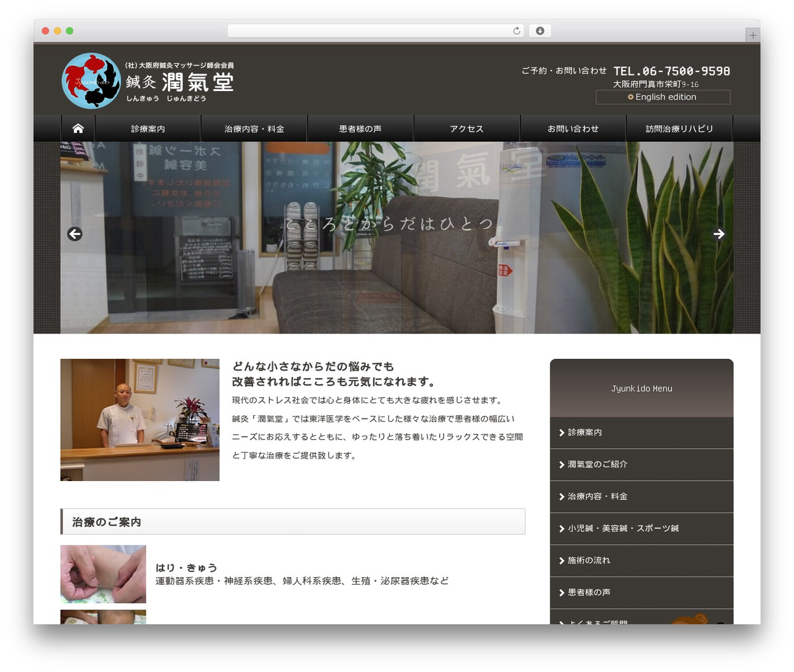The width and height of the screenshot is (794, 672).
Task: Click the browser download icon
Action: click(x=540, y=31)
